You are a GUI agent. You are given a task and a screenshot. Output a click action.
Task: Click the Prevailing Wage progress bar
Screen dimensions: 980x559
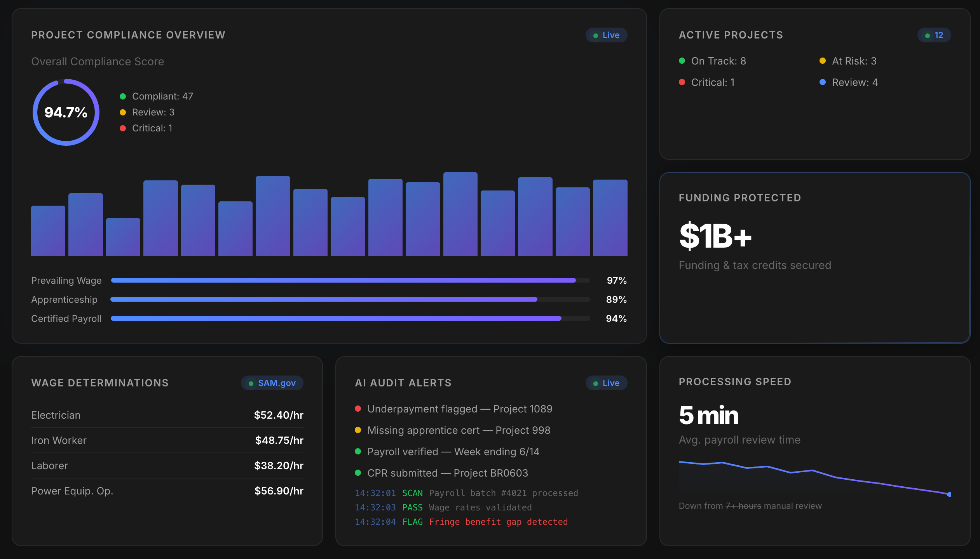point(350,280)
